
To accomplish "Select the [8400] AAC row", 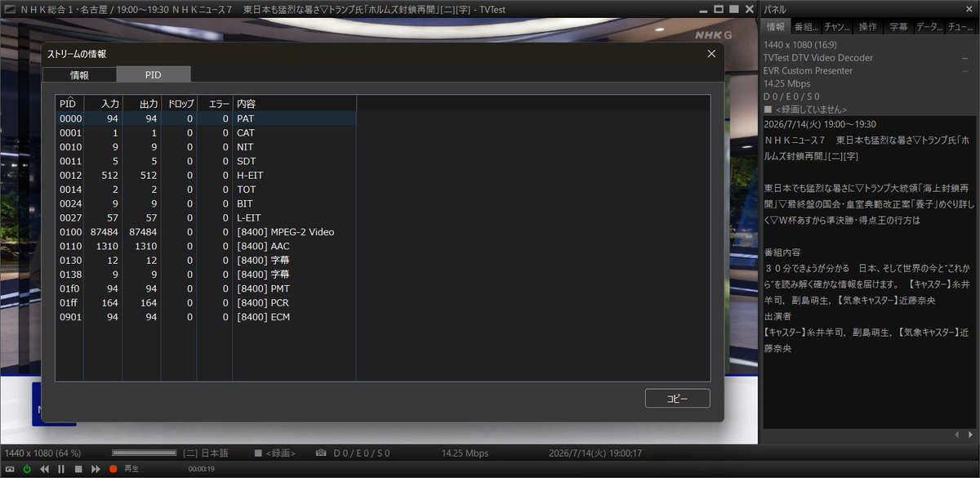I will coord(206,246).
